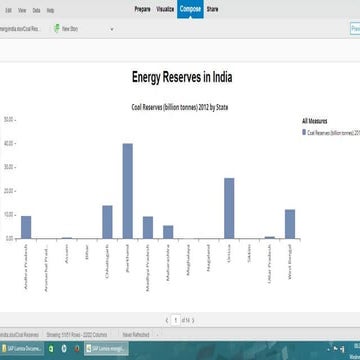Click the Coal Reserves dataset status entry
Image resolution: width=360 pixels, height=360 pixels.
(x=19, y=334)
